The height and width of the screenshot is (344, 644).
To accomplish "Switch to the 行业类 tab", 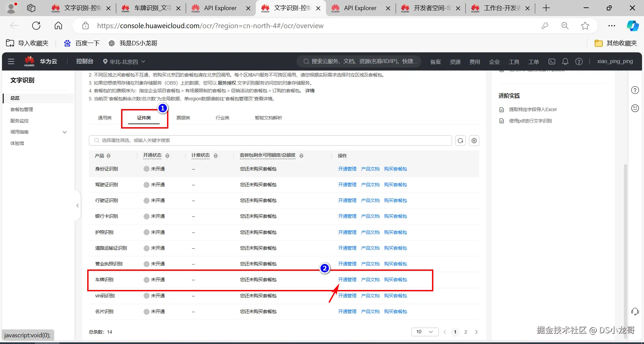I will pos(222,118).
